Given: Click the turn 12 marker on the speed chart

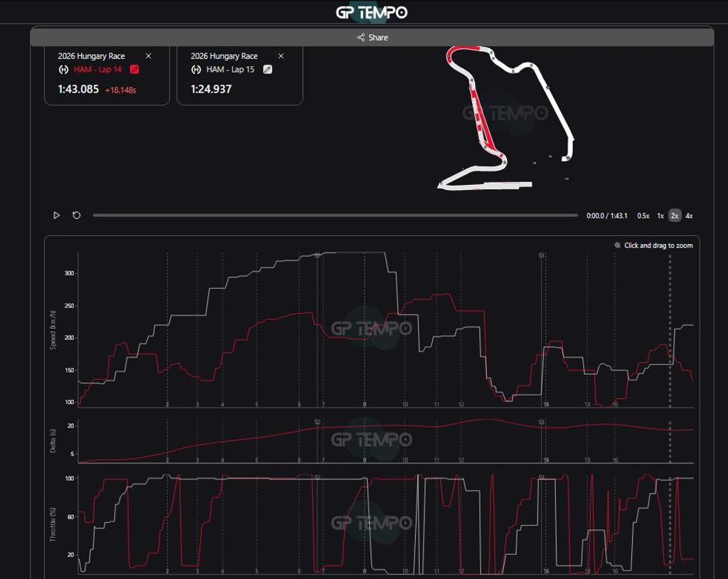Looking at the screenshot, I should [461, 404].
